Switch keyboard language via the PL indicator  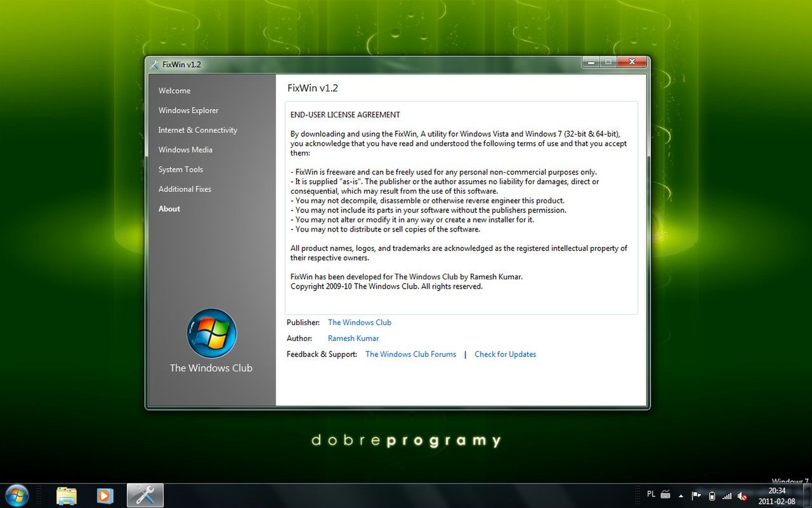(651, 494)
